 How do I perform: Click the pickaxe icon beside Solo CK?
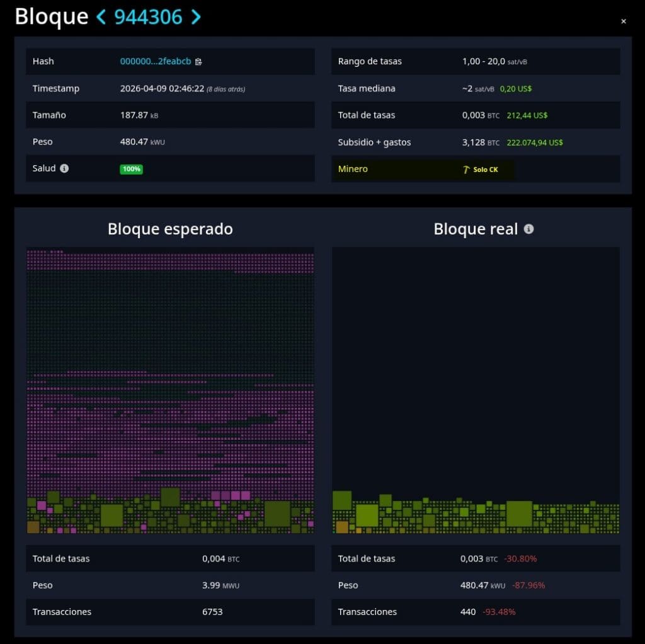tap(466, 170)
